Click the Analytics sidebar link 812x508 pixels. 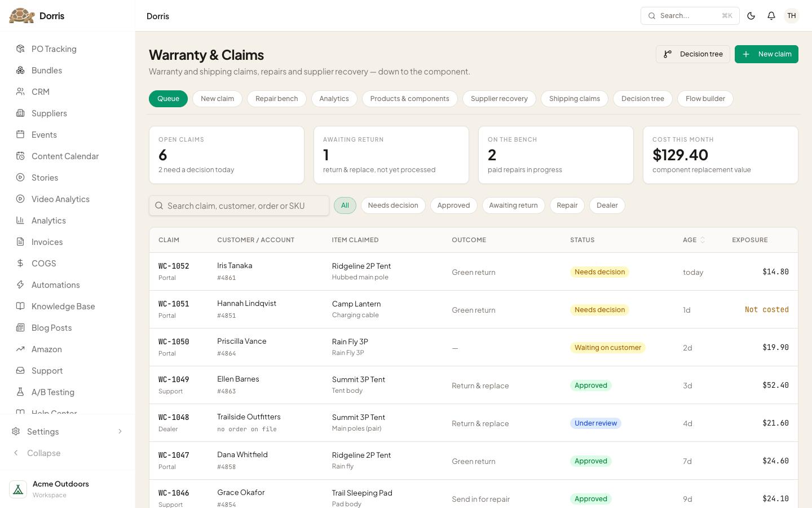pyautogui.click(x=68, y=220)
